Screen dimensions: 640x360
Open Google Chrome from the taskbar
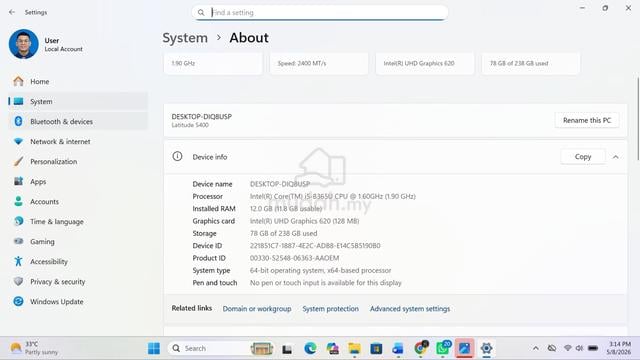(420, 348)
